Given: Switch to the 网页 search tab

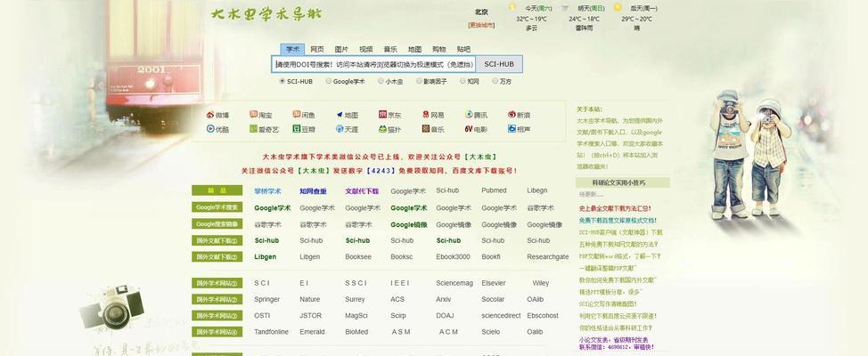Looking at the screenshot, I should [x=317, y=49].
